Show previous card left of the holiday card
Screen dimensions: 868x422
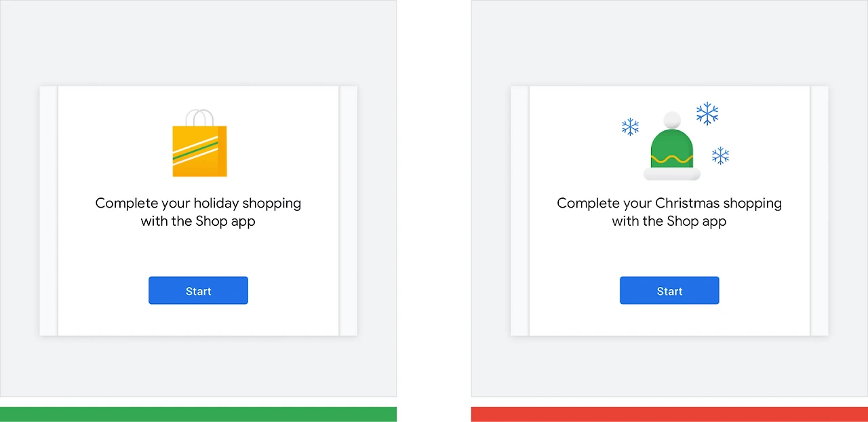pyautogui.click(x=49, y=211)
